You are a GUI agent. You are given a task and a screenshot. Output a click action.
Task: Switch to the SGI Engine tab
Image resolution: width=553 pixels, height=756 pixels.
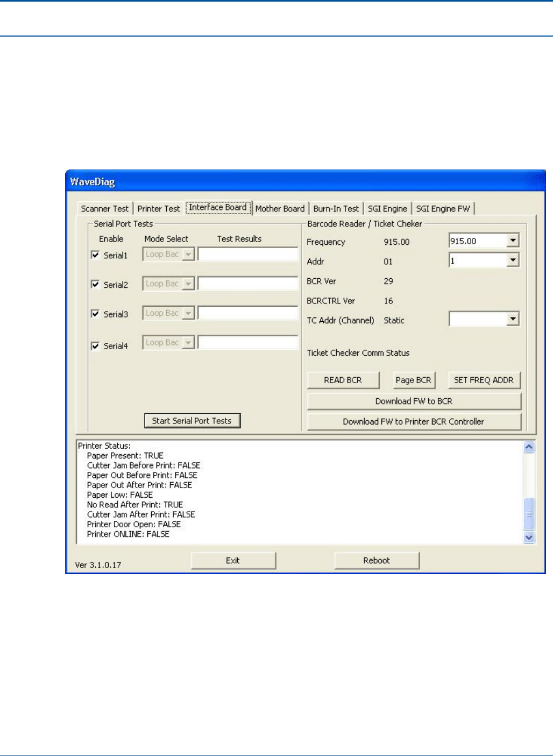[387, 209]
